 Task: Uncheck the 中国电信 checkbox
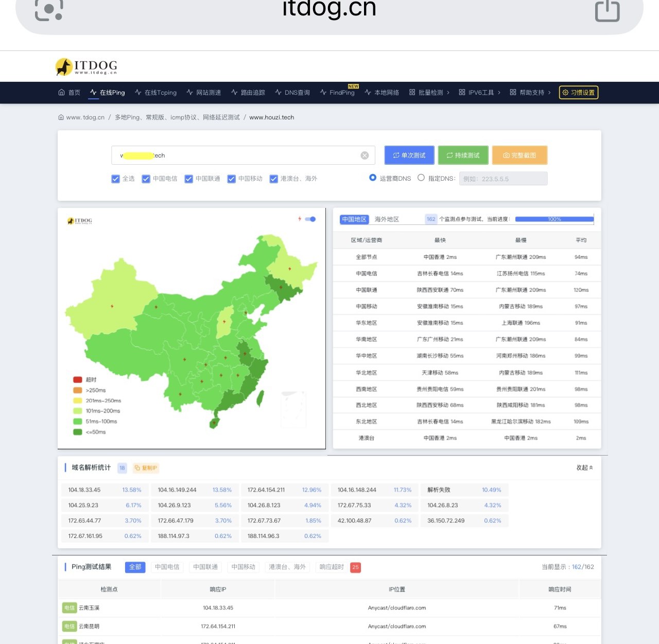146,179
